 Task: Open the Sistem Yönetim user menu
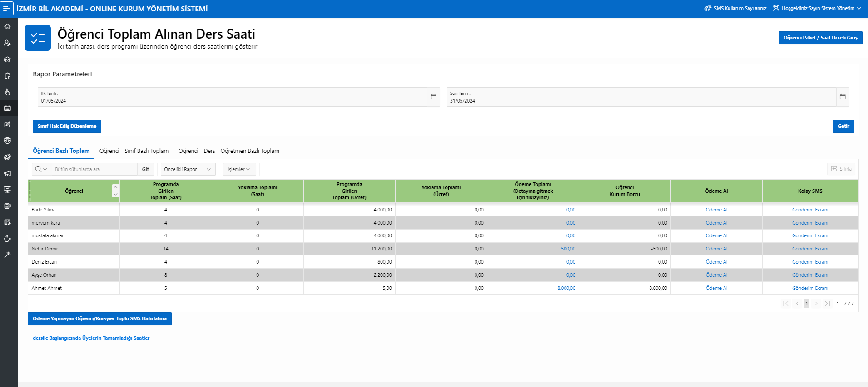[x=817, y=8]
